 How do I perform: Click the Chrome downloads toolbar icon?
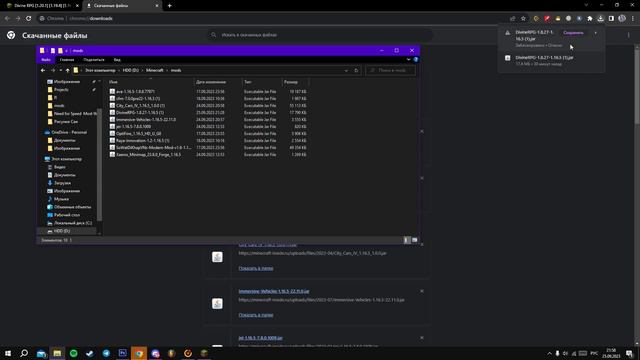(x=600, y=18)
